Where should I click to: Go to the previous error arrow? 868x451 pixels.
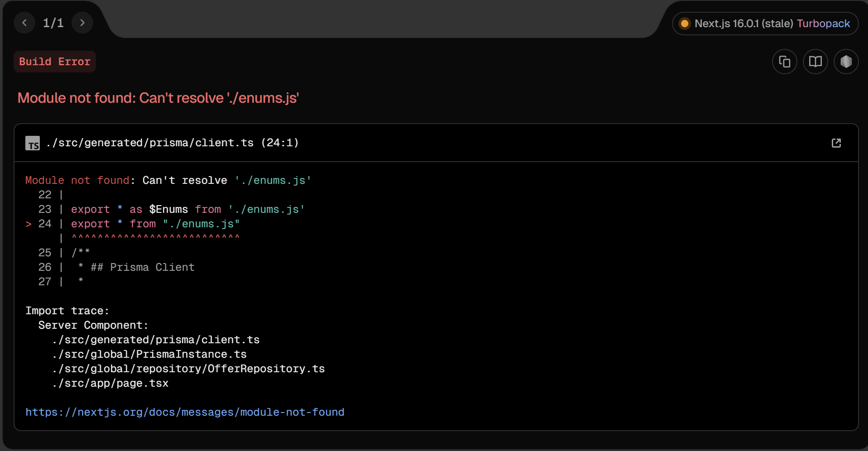[24, 23]
